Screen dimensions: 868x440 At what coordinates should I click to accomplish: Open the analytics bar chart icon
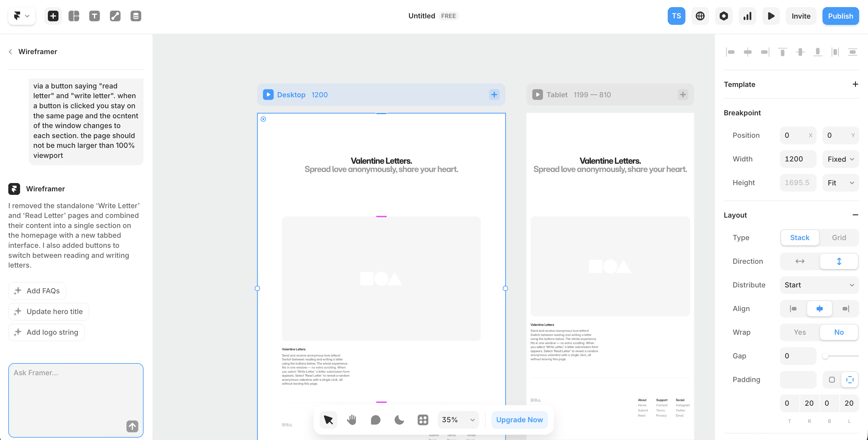click(747, 16)
